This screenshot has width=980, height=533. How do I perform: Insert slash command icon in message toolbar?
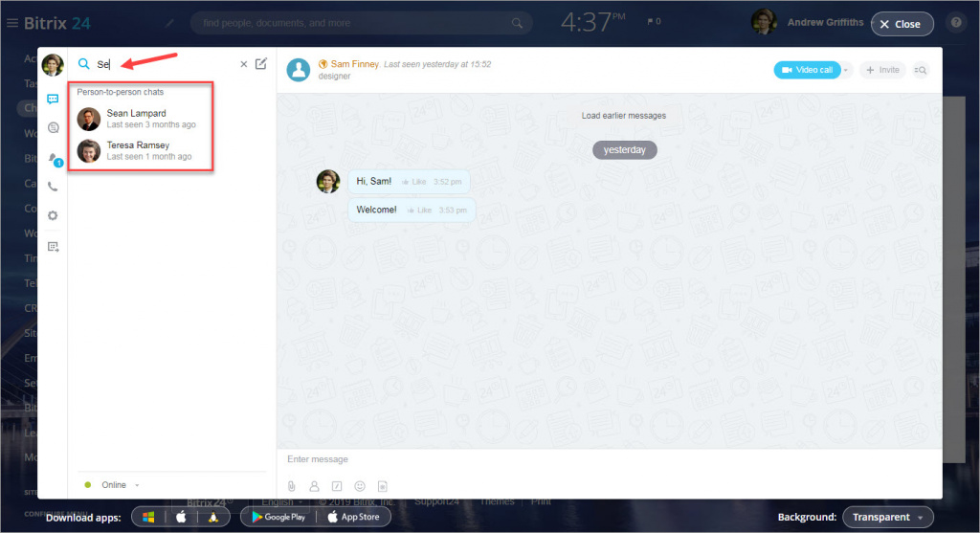click(337, 486)
